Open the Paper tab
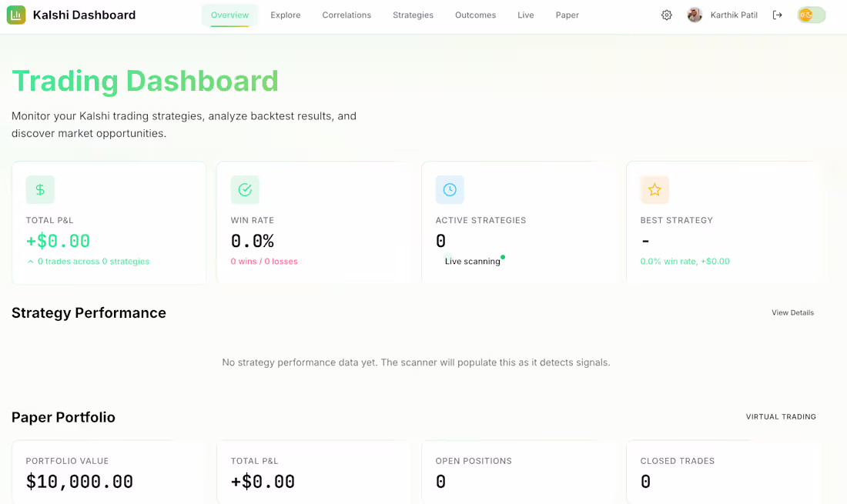This screenshot has height=504, width=847. 567,15
